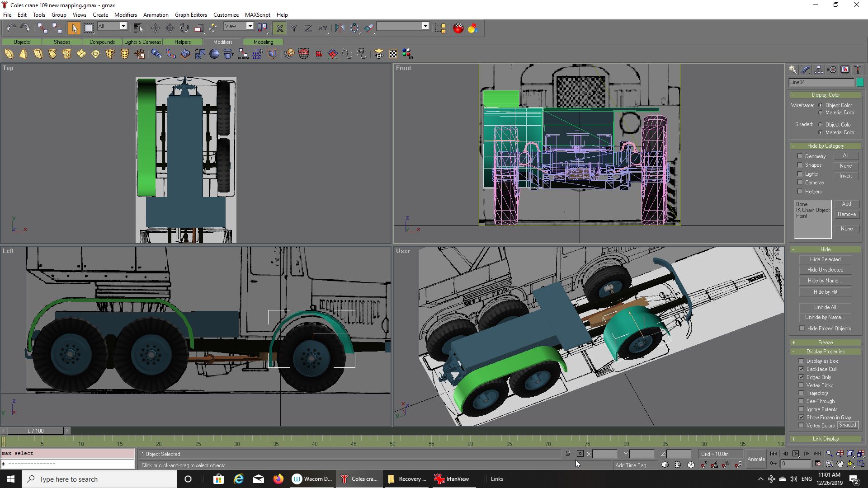The height and width of the screenshot is (488, 868).
Task: Click the Play Animation button
Action: (x=796, y=454)
